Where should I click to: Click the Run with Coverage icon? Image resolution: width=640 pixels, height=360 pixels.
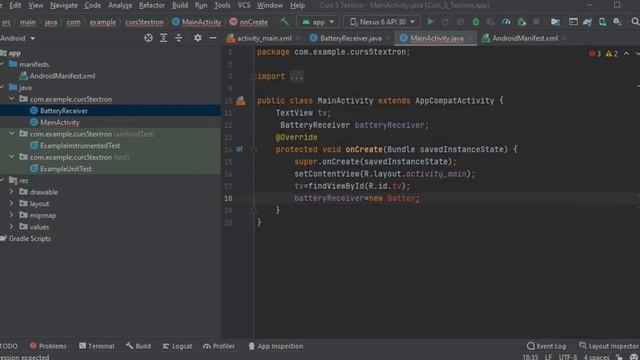click(491, 22)
